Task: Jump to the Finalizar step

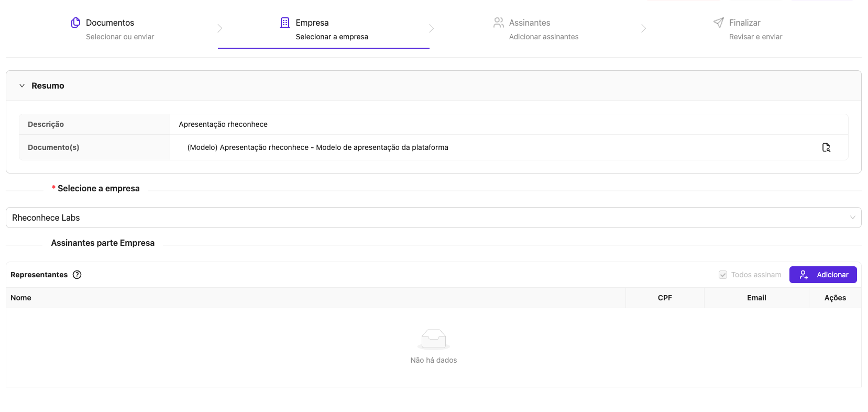Action: tap(744, 23)
